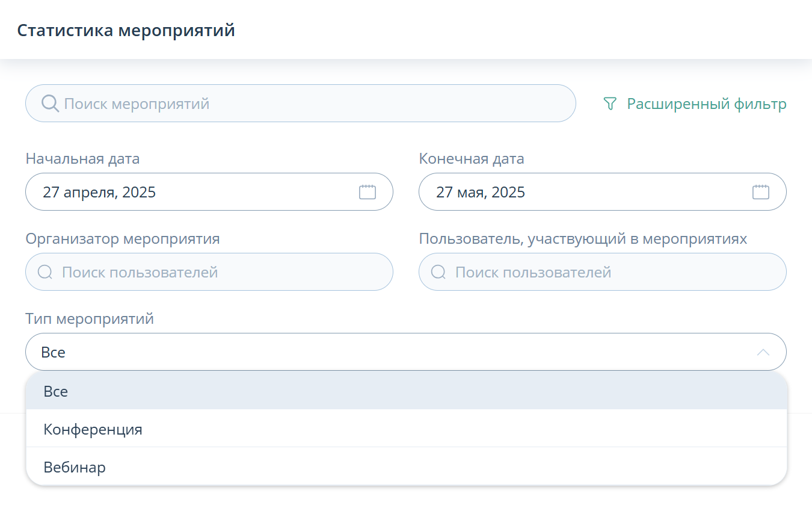812x511 pixels.
Task: Click the Начальная дата label
Action: (82, 158)
